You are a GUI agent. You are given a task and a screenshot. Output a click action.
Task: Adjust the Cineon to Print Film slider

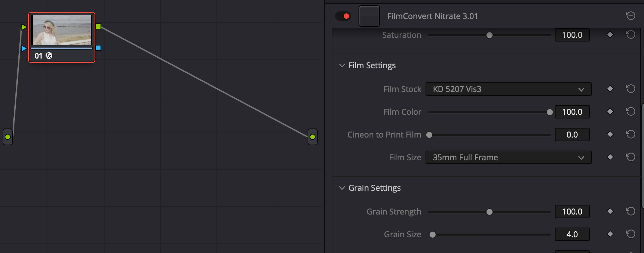[x=489, y=135]
